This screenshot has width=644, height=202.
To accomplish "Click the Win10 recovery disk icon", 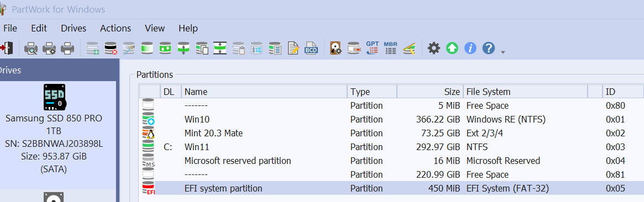I will point(148,119).
